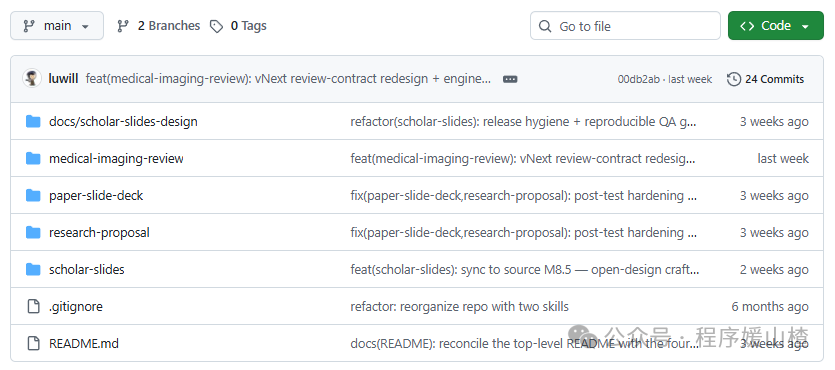Open commit message in medical-imaging-review row
The height and width of the screenshot is (370, 835).
pos(522,159)
